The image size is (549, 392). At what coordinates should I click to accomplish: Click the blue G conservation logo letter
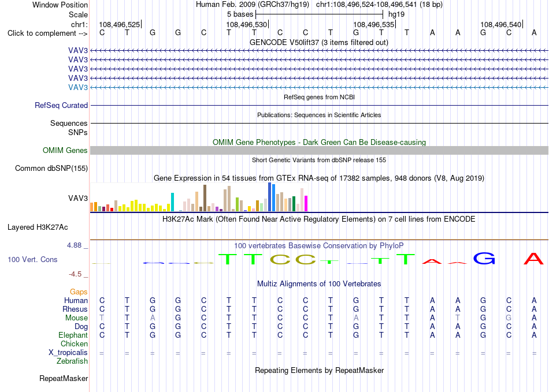pos(484,259)
